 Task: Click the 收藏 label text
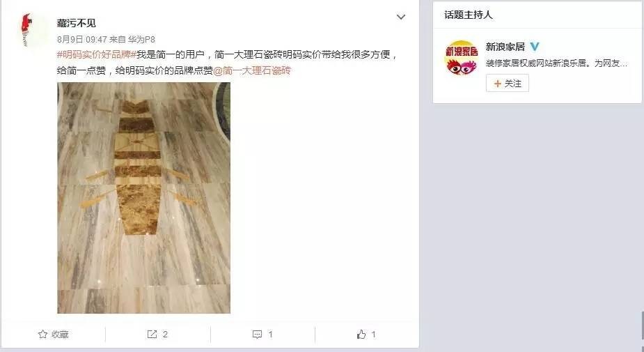point(60,335)
